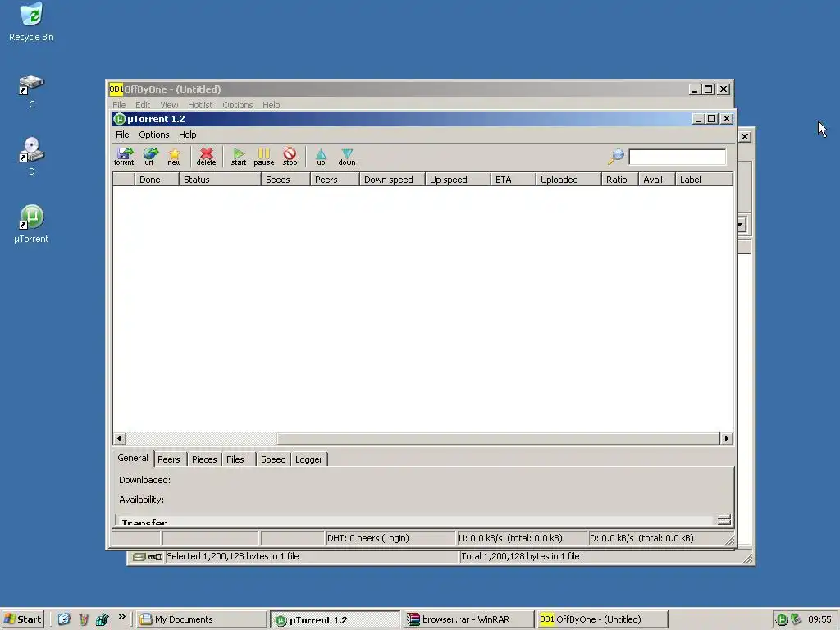Open OffByOne Hotlist menu
Viewport: 840px width, 630px height.
coord(200,105)
